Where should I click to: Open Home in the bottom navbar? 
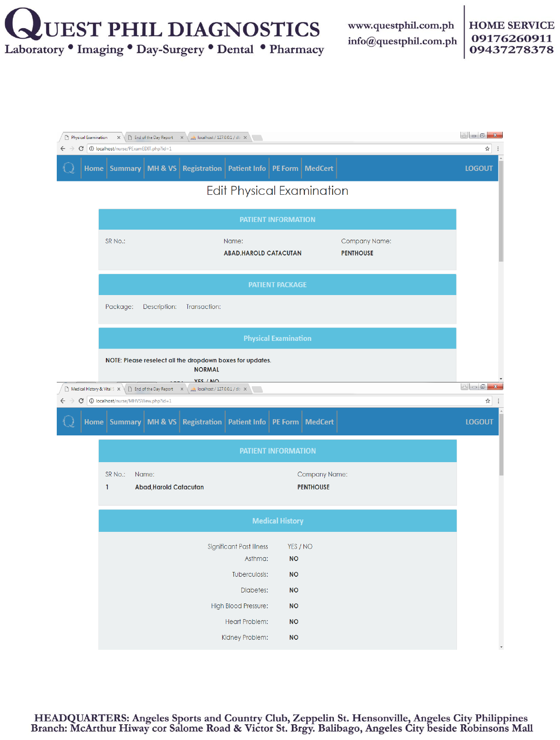coord(94,422)
